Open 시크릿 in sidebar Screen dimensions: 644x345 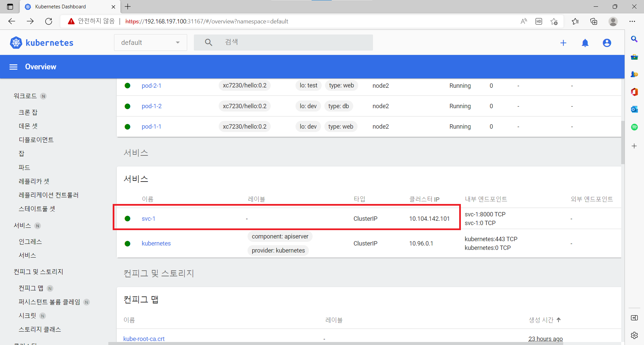(x=28, y=316)
